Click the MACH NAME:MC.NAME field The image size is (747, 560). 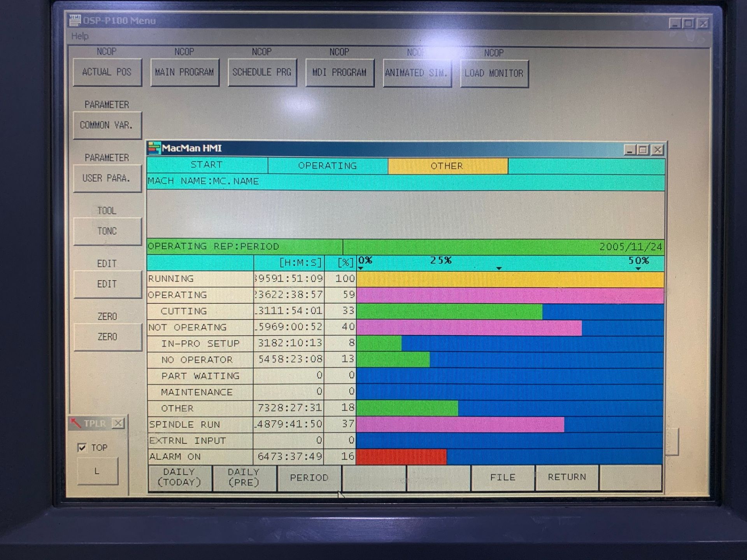point(406,182)
